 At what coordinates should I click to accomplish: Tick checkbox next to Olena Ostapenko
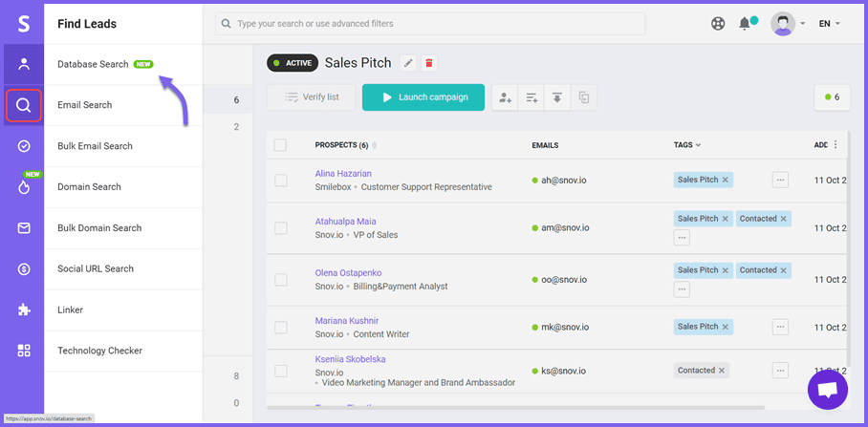tap(281, 279)
